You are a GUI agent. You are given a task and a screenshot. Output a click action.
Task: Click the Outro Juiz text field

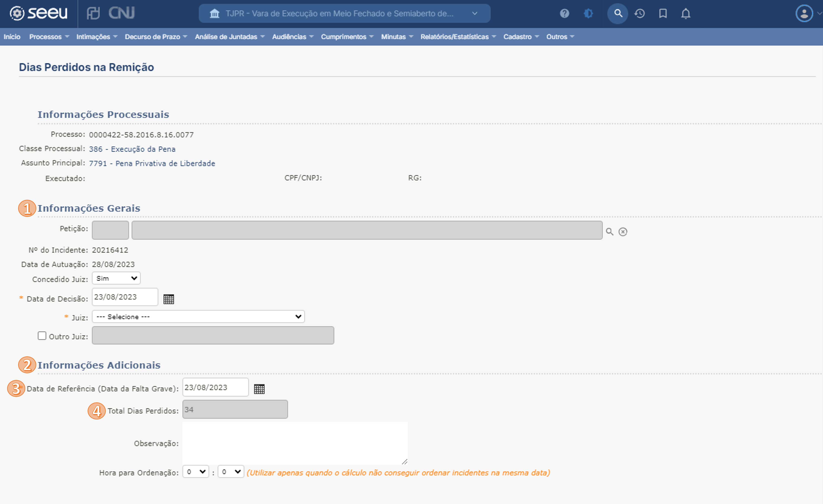pos(213,335)
